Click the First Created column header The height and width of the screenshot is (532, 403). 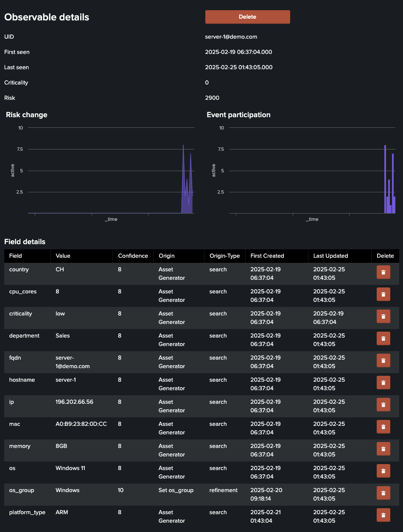(267, 256)
